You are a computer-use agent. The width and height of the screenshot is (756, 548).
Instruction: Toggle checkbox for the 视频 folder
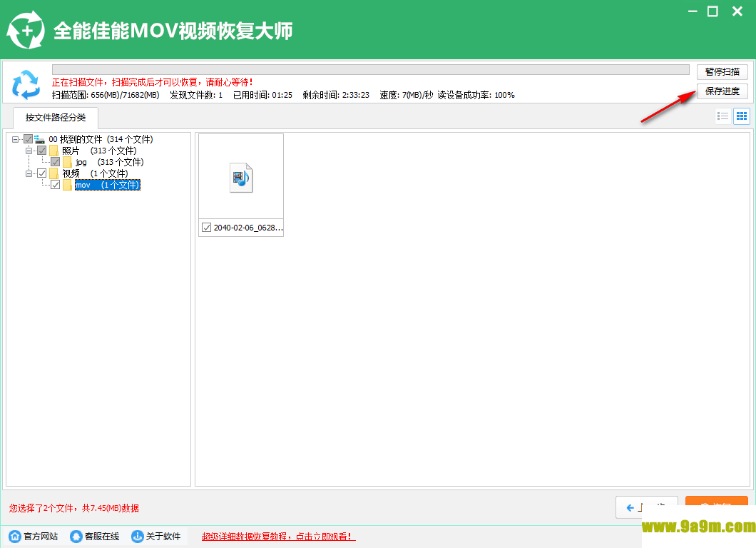(x=42, y=173)
